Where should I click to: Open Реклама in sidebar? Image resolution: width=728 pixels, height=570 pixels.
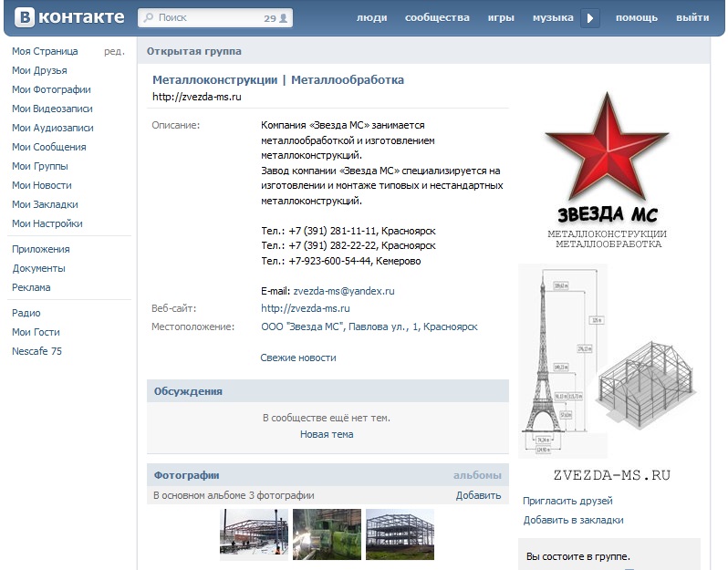(31, 287)
